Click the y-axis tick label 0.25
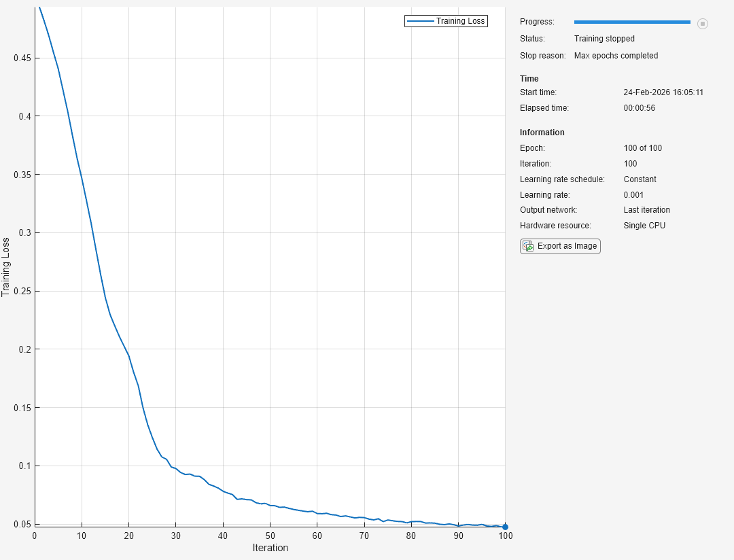Screen dimensions: 734x560 tap(22, 292)
